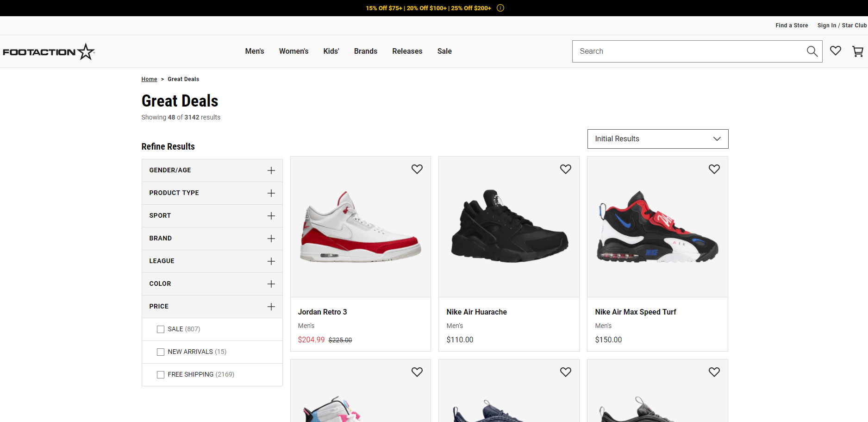Favorite the second-row first product
The width and height of the screenshot is (868, 422).
click(x=417, y=372)
